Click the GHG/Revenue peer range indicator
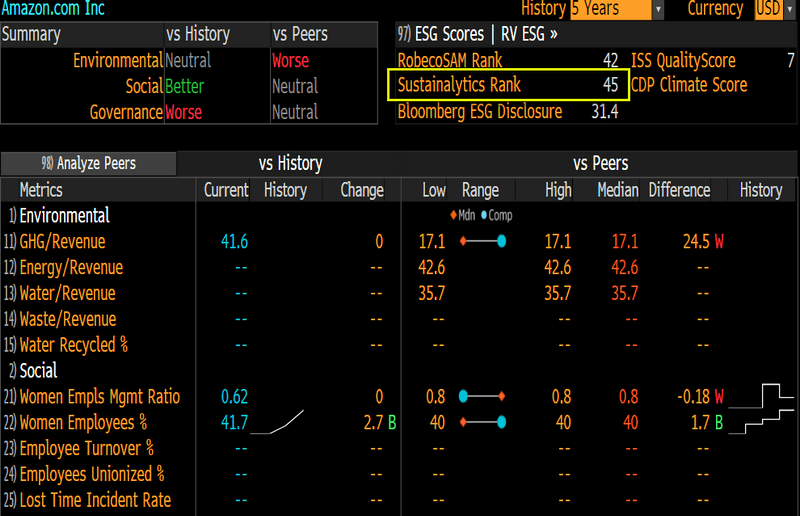The image size is (800, 516). [x=481, y=241]
